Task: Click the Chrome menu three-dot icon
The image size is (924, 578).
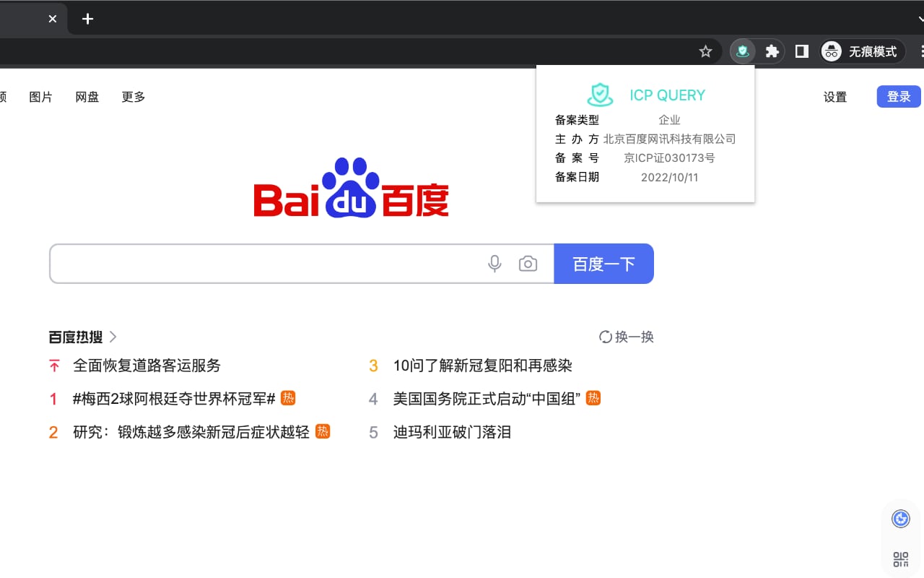Action: 922,51
